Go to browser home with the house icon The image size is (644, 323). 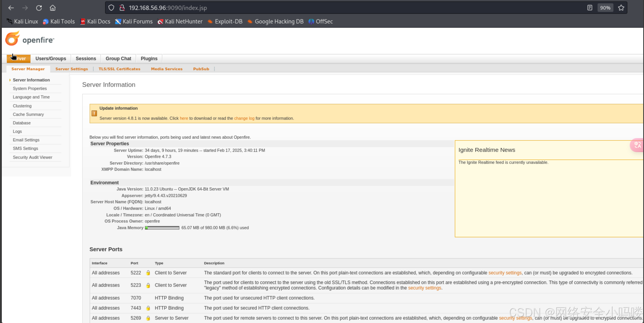[53, 8]
